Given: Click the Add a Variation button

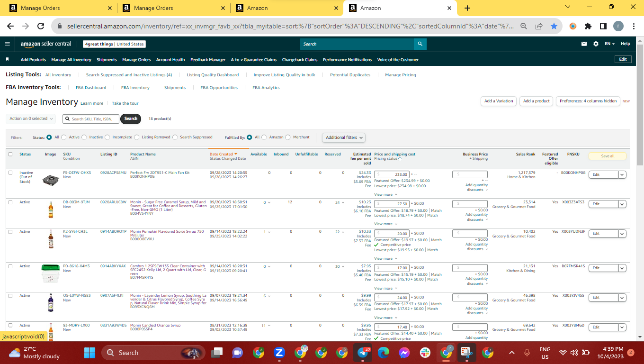Looking at the screenshot, I should 499,101.
